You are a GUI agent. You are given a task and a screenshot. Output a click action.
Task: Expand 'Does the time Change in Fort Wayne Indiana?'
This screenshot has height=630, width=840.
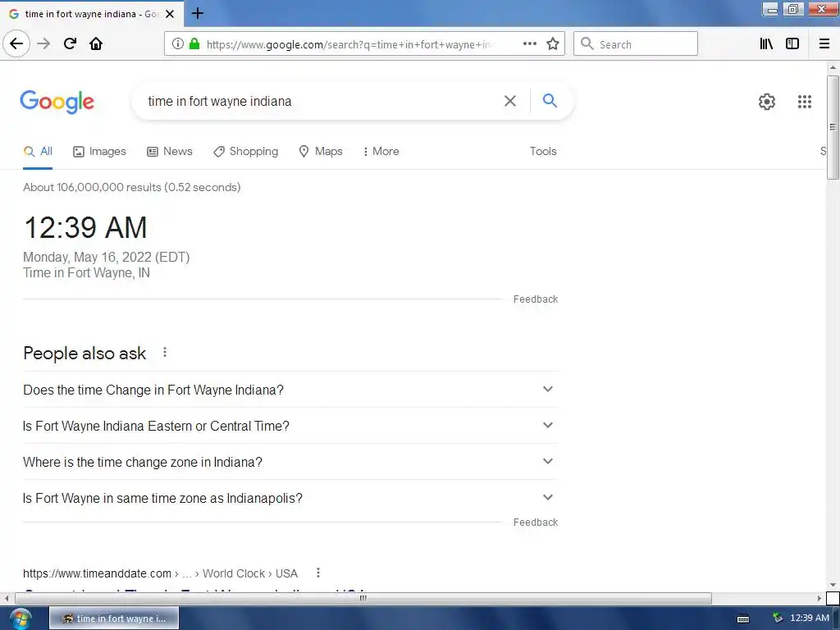point(290,390)
